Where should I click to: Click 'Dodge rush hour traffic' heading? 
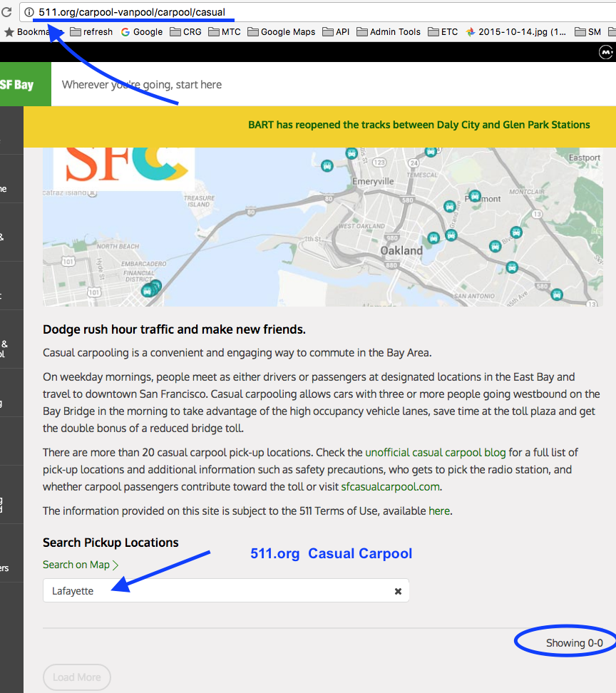coord(174,329)
